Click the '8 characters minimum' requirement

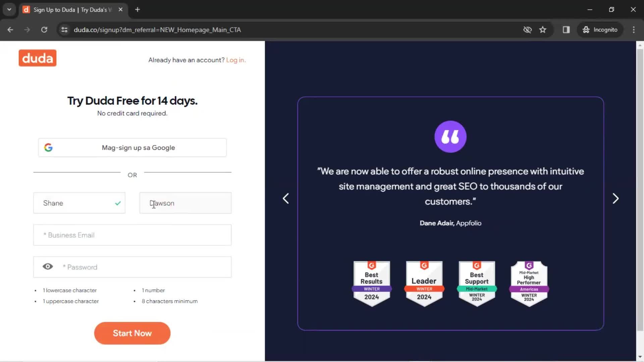(x=170, y=301)
